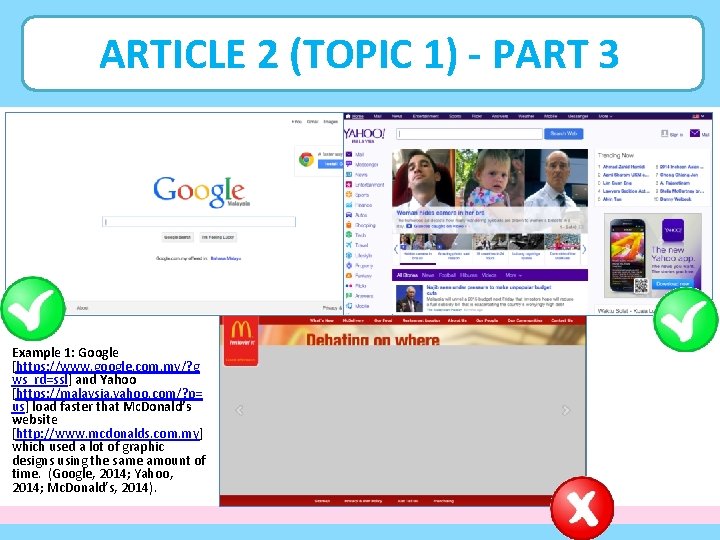Click the QR code in Yahoo app ad
The image size is (720, 540).
point(641,286)
